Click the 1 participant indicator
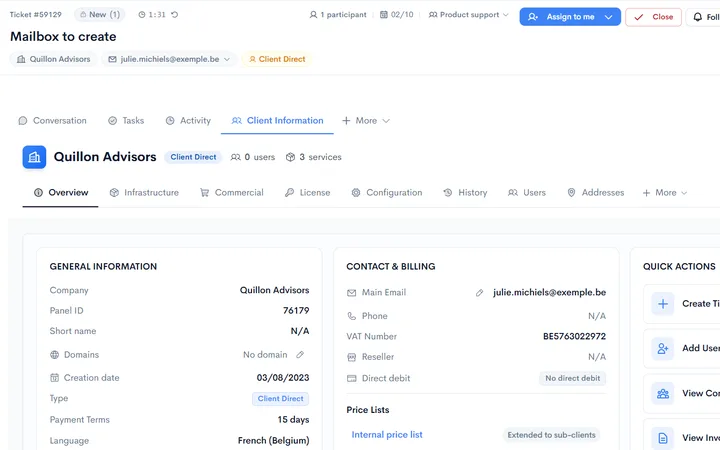The image size is (720, 450). tap(338, 15)
